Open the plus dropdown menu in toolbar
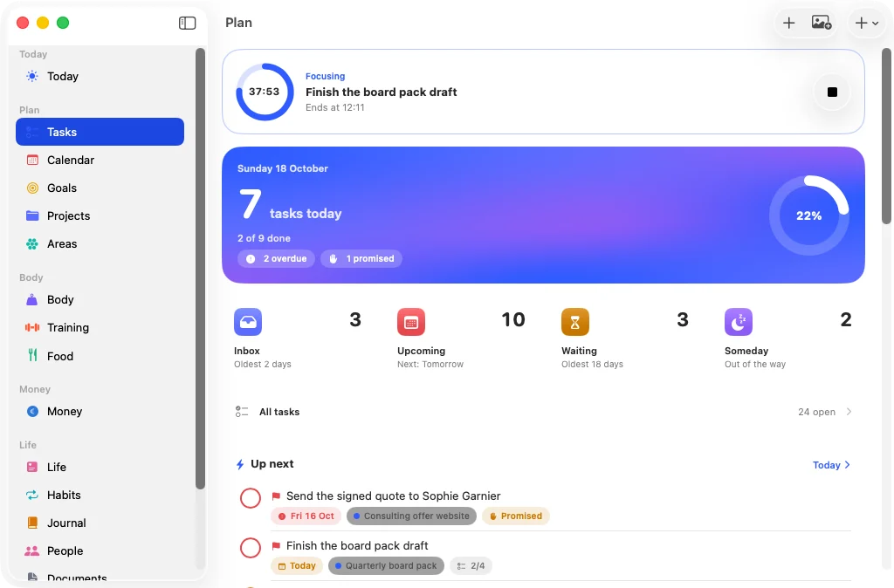Viewport: 894px width, 588px height. pos(867,23)
